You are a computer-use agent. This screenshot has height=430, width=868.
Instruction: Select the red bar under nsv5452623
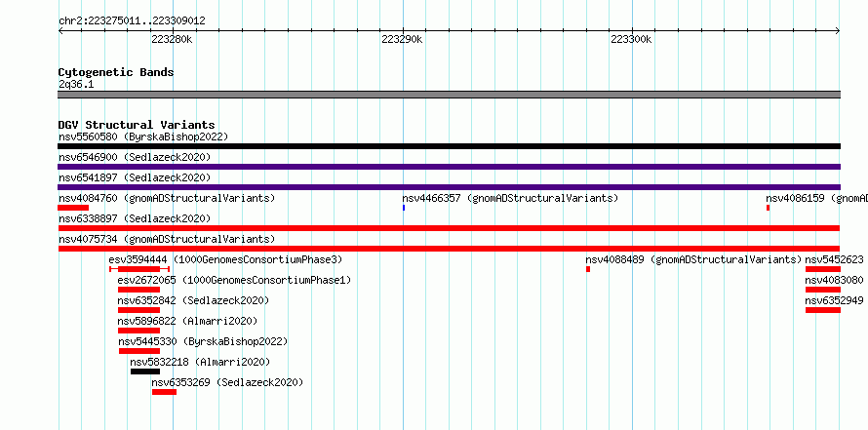822,269
